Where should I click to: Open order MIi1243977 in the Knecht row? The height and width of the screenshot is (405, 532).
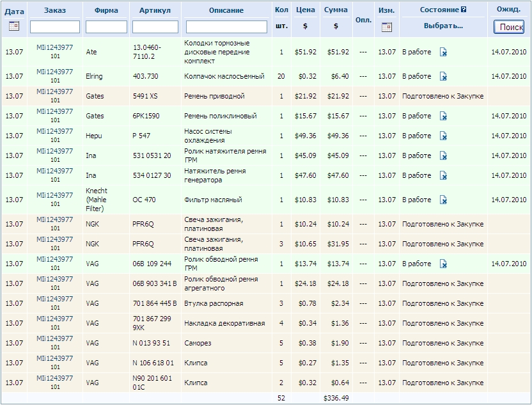tap(54, 196)
